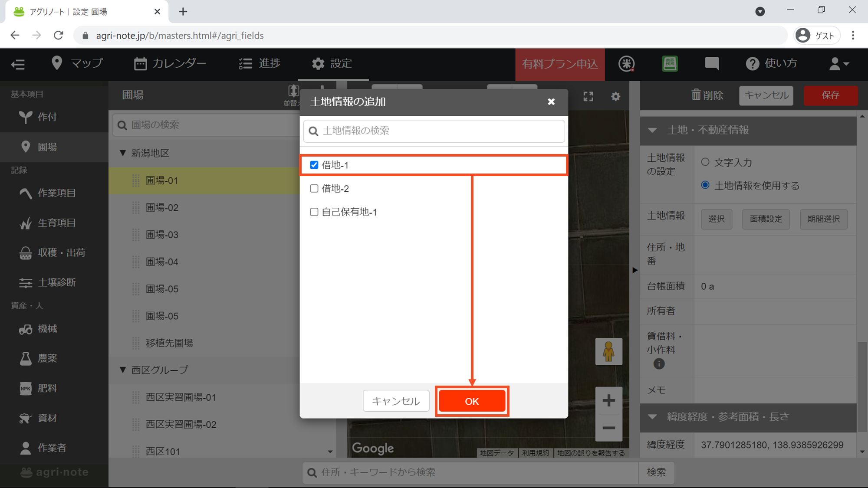Open the map settings gear icon
This screenshot has height=488, width=868.
click(615, 96)
